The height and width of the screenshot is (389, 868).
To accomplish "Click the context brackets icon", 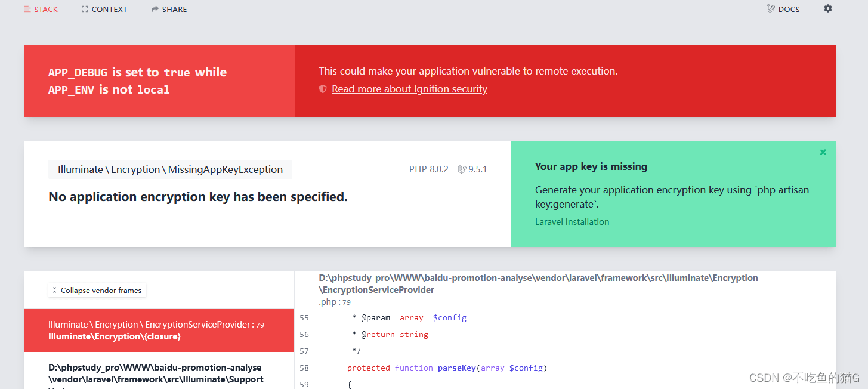I will tap(85, 9).
